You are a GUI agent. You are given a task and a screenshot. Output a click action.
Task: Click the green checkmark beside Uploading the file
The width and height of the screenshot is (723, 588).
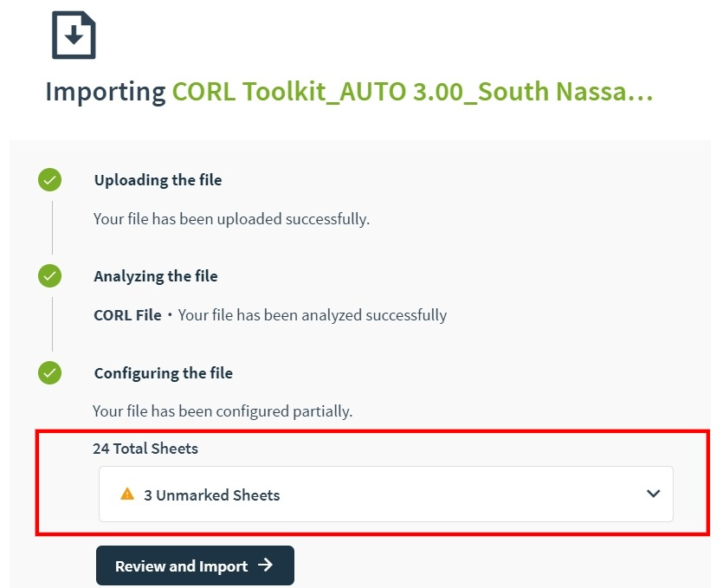(x=50, y=180)
